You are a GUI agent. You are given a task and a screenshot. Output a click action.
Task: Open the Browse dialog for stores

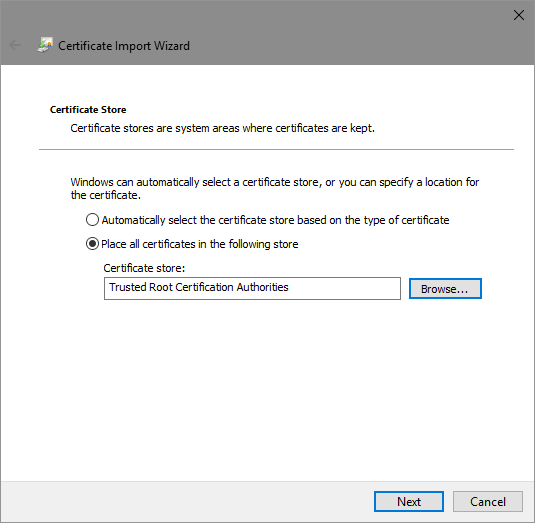point(445,289)
